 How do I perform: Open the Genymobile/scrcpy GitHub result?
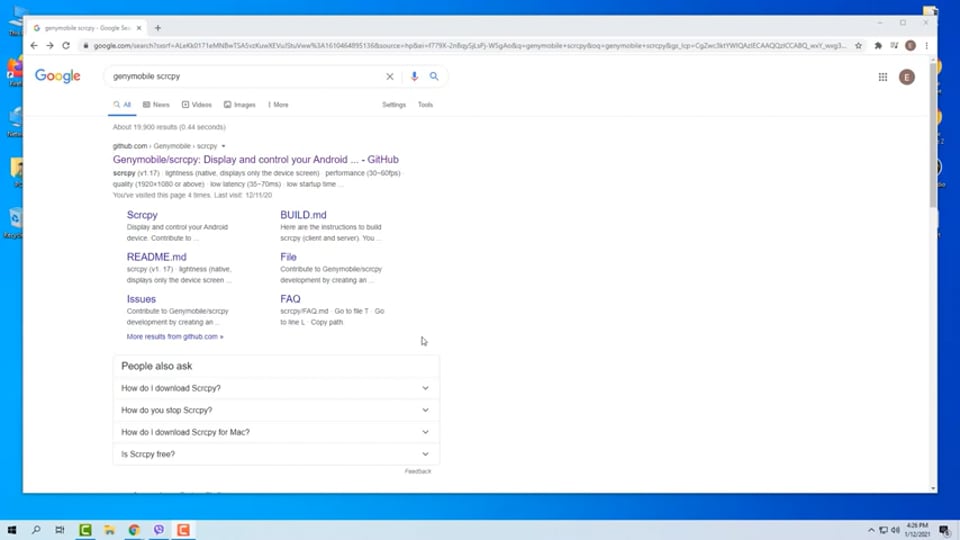[255, 159]
